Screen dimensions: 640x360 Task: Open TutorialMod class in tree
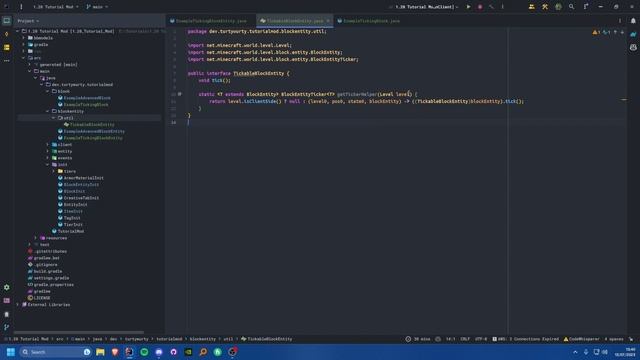point(70,231)
